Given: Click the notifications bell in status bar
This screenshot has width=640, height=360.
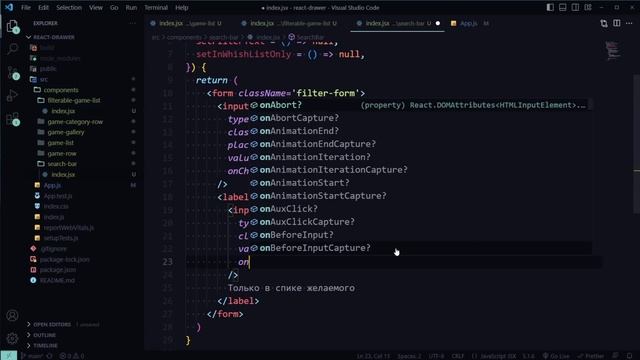Looking at the screenshot, I should 630,356.
